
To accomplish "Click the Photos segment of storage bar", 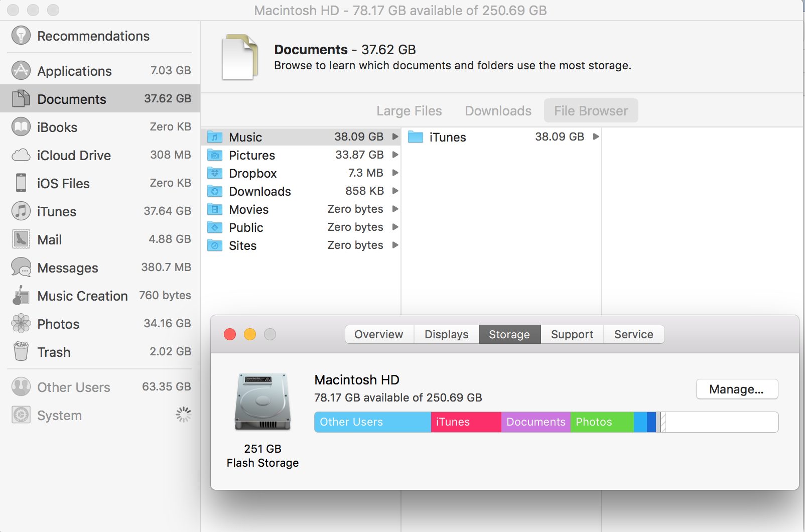I will click(602, 422).
